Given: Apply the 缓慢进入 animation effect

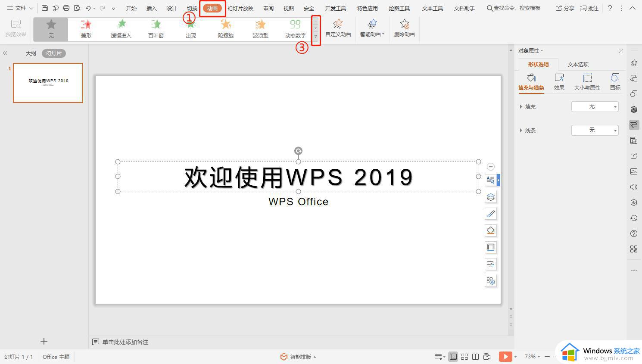Looking at the screenshot, I should point(121,29).
